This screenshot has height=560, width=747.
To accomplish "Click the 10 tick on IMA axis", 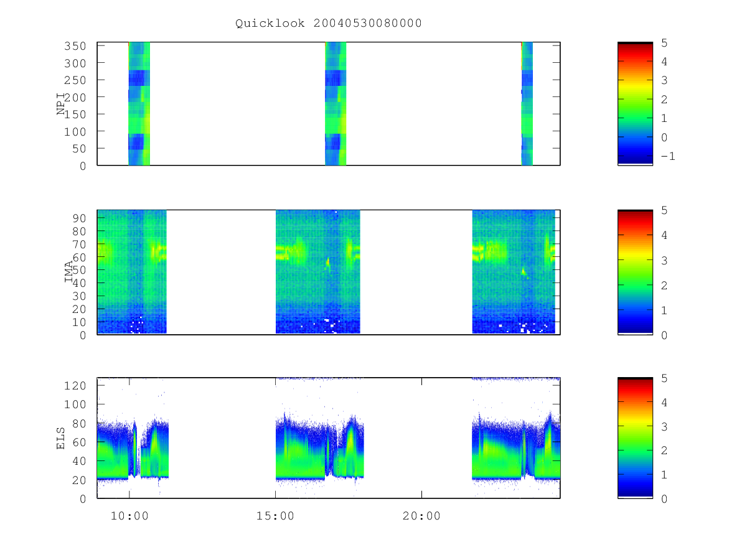I will pos(80,322).
